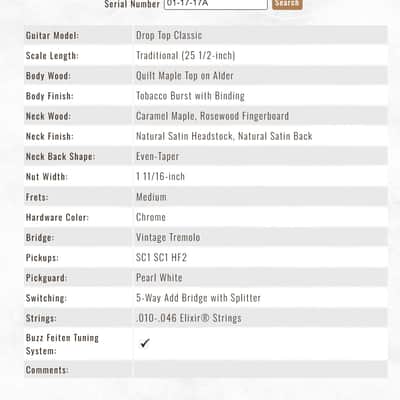Click Quilt Maple Top on Alder text
This screenshot has width=400, height=400.
pos(185,76)
